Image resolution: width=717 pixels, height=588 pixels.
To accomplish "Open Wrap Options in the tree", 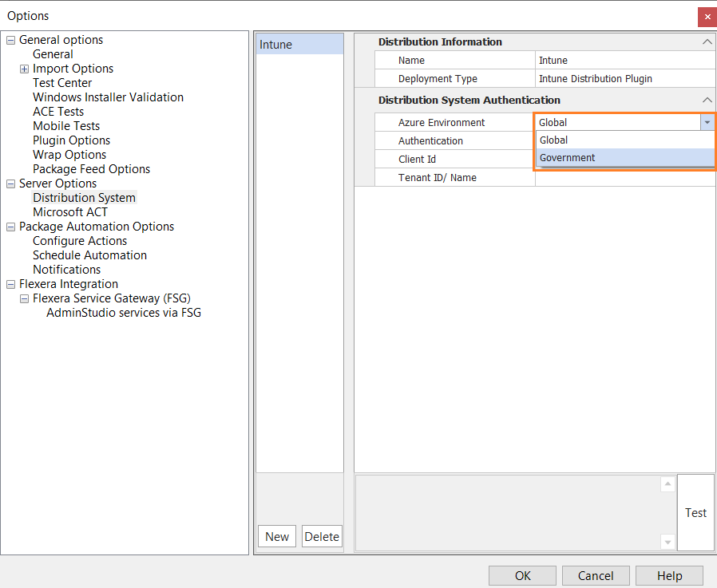I will (x=69, y=155).
